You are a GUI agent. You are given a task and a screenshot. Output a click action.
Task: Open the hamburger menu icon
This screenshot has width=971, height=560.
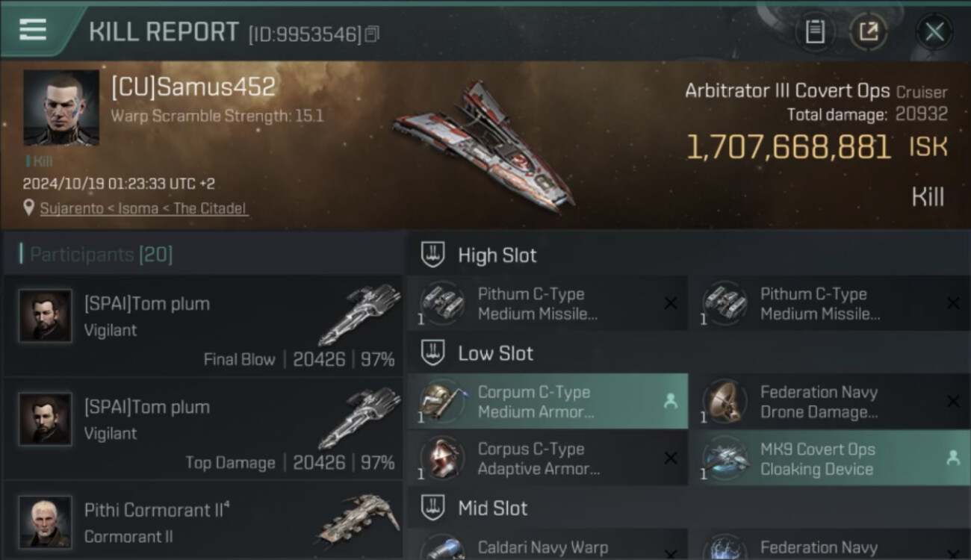click(x=32, y=30)
